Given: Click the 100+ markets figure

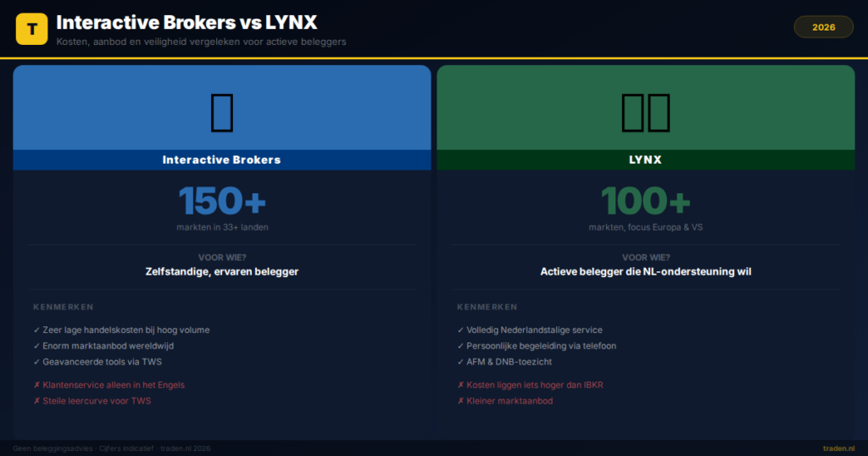Looking at the screenshot, I should 645,201.
